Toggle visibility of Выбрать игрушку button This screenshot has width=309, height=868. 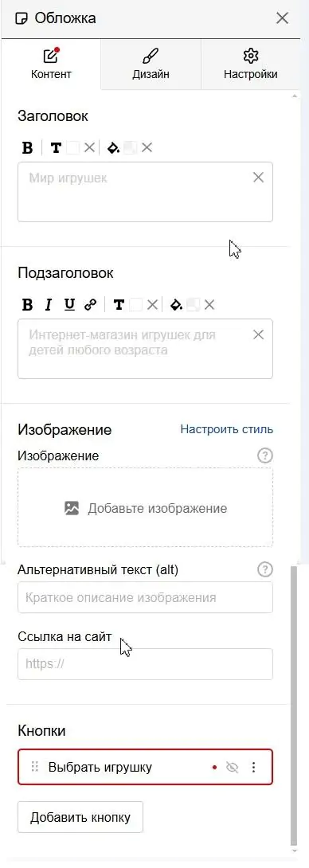tap(232, 767)
